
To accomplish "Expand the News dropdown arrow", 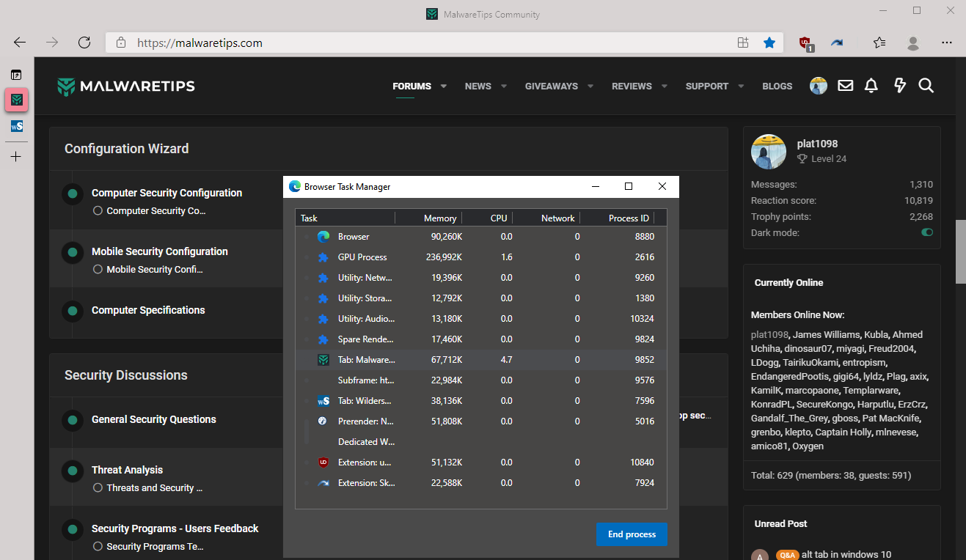I will coord(504,86).
